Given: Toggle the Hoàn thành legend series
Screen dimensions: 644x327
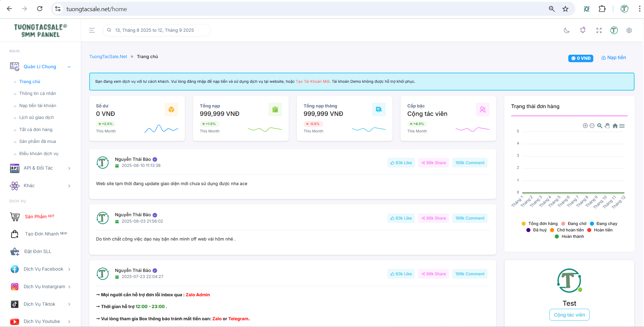Looking at the screenshot, I should click(x=570, y=236).
